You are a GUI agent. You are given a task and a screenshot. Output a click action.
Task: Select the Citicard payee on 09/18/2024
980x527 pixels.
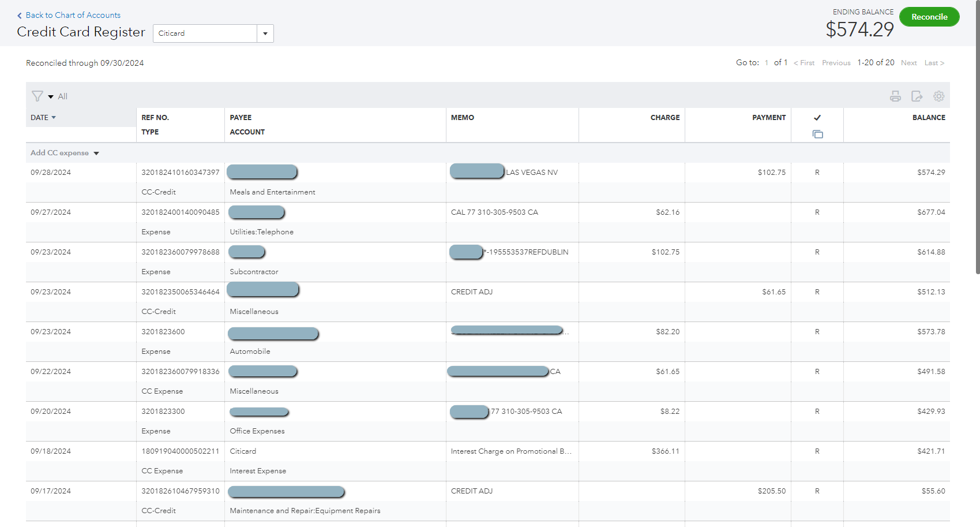coord(243,451)
